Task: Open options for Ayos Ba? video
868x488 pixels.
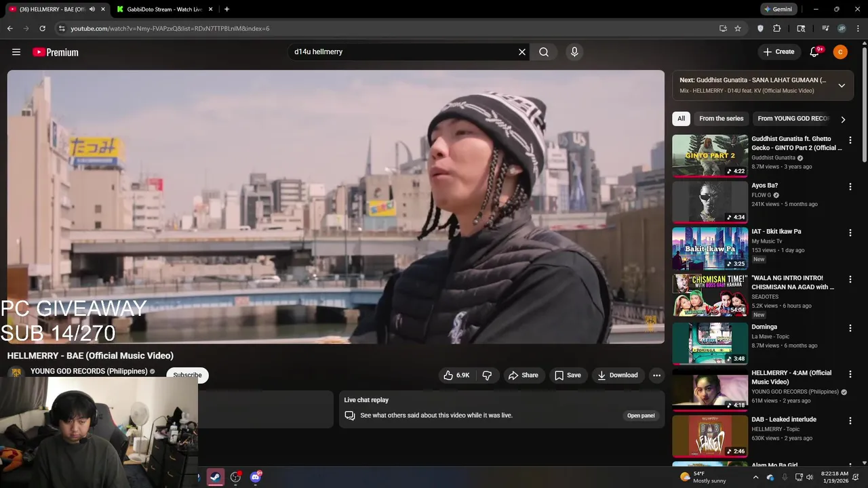Action: tap(850, 186)
